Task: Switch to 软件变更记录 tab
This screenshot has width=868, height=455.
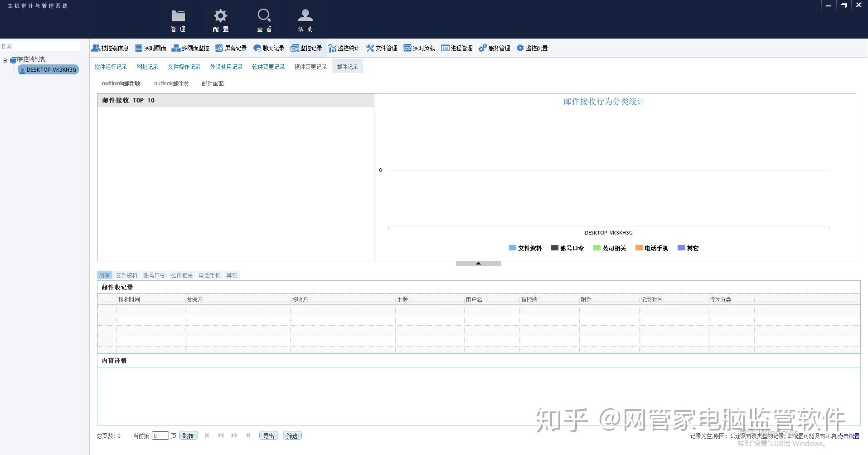Action: 268,67
